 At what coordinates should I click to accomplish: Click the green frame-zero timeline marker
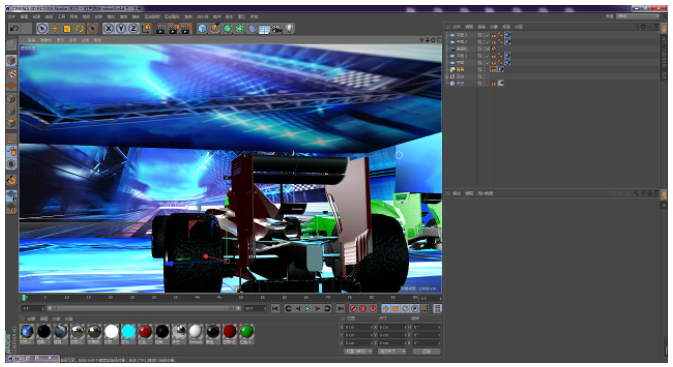click(x=24, y=297)
